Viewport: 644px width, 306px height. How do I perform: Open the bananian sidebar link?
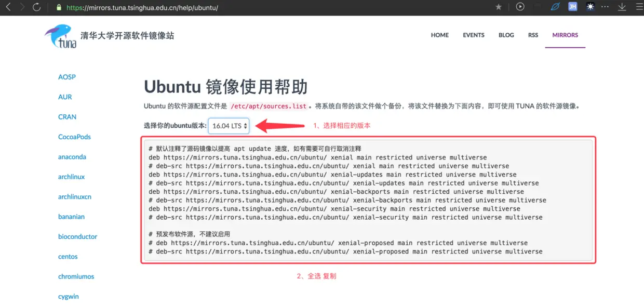[71, 217]
